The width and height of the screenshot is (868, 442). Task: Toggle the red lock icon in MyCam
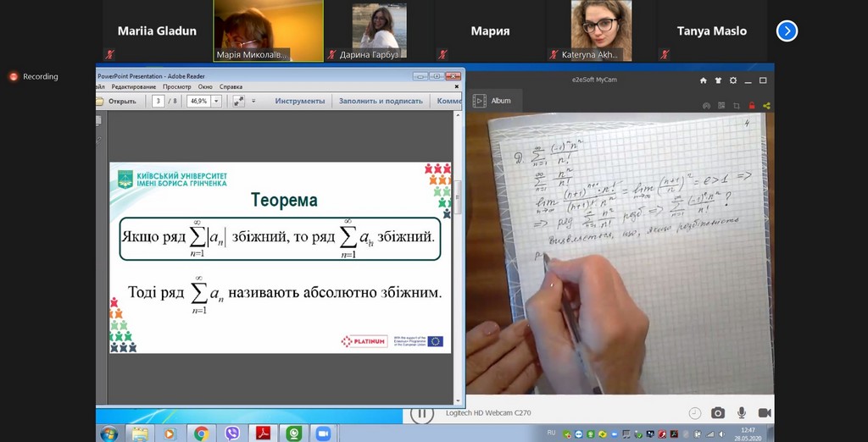point(751,106)
